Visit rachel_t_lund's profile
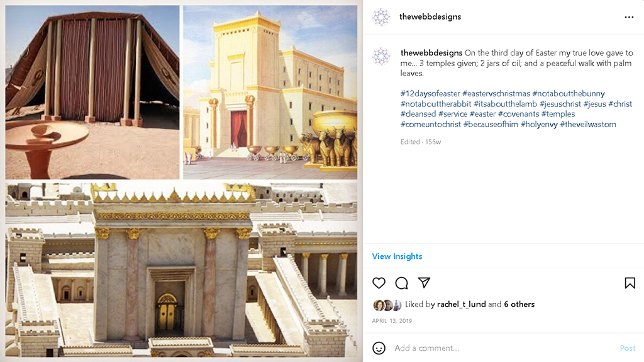The image size is (644, 362). pos(461,305)
